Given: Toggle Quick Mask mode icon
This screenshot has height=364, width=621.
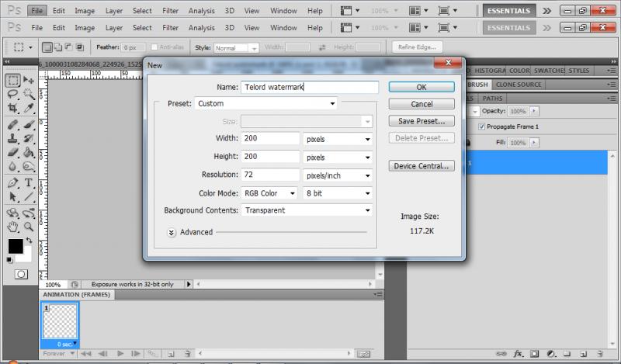Looking at the screenshot, I should pyautogui.click(x=21, y=274).
